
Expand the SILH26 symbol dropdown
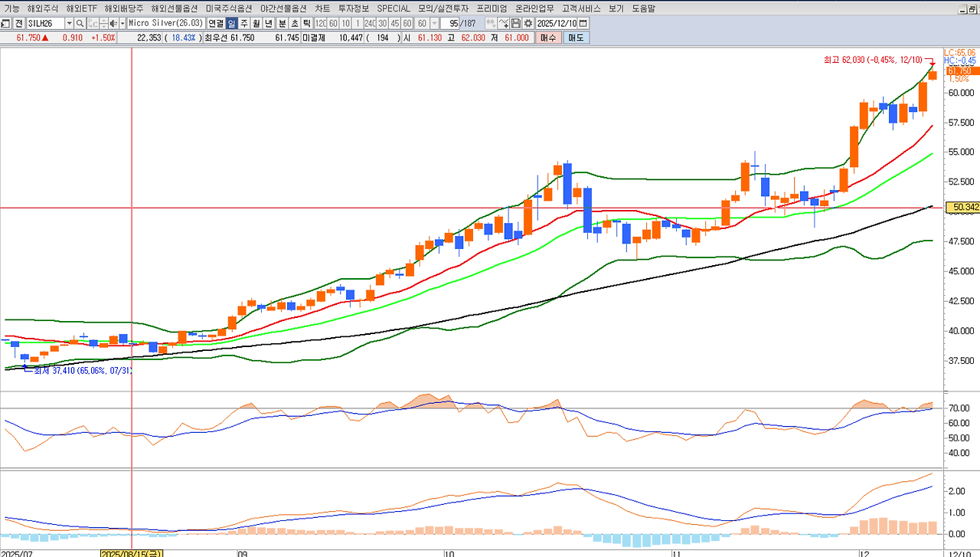[68, 23]
